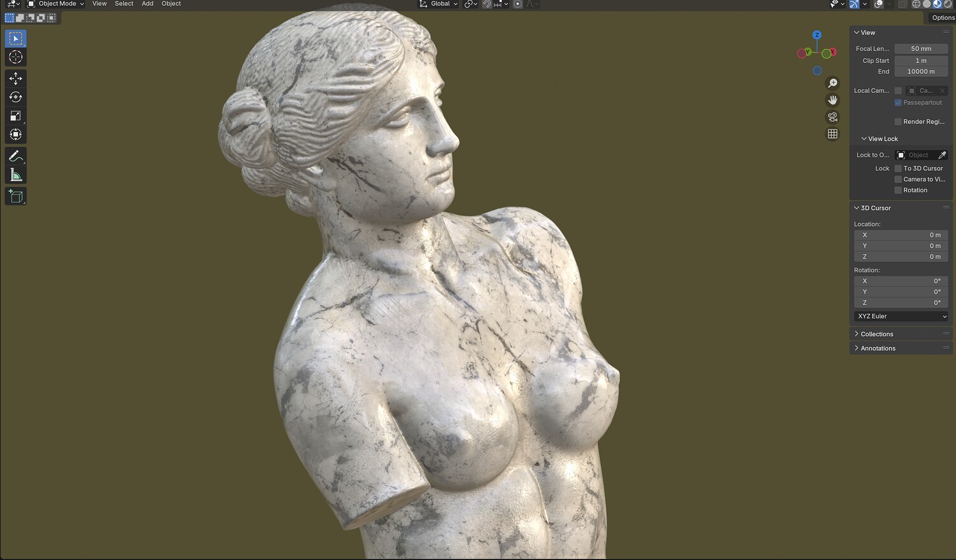Click the pan hand viewport button

832,100
